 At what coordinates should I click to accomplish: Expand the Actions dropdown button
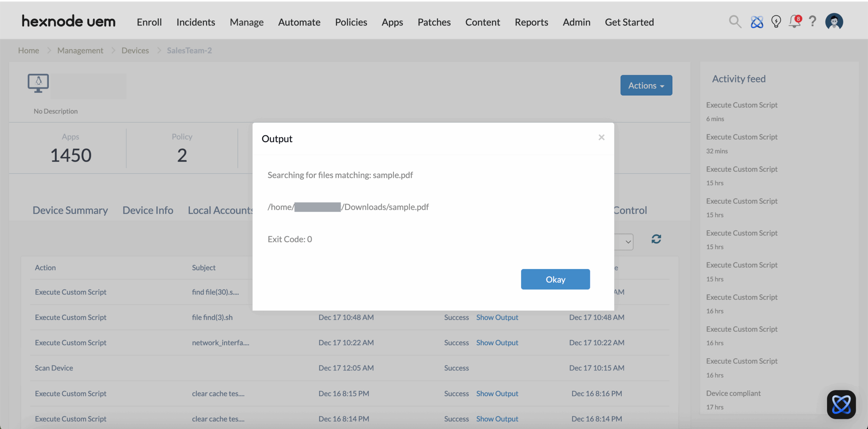point(646,85)
